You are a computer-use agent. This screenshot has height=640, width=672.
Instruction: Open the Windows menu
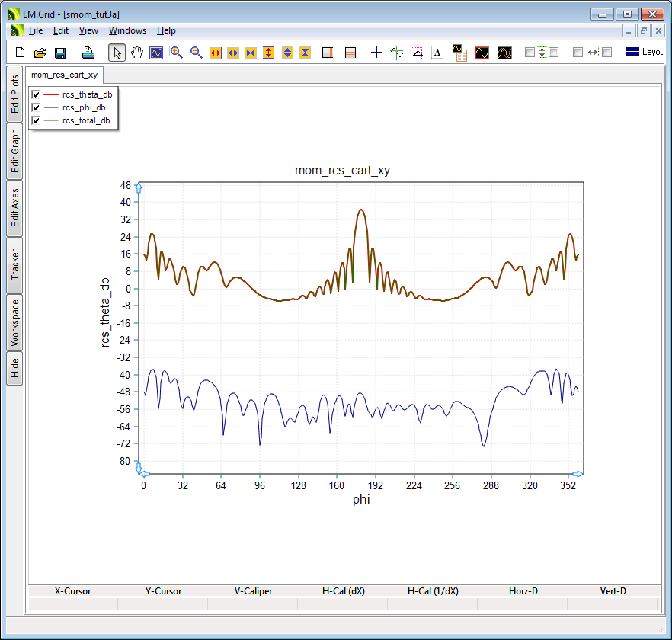click(x=127, y=30)
